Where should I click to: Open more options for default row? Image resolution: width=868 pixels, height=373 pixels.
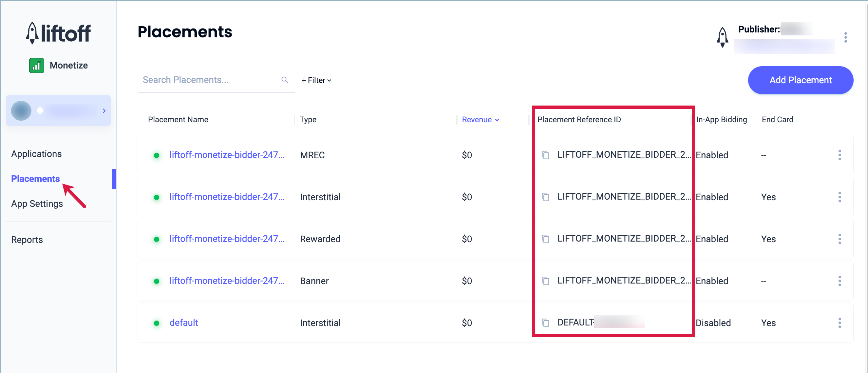[x=840, y=323]
